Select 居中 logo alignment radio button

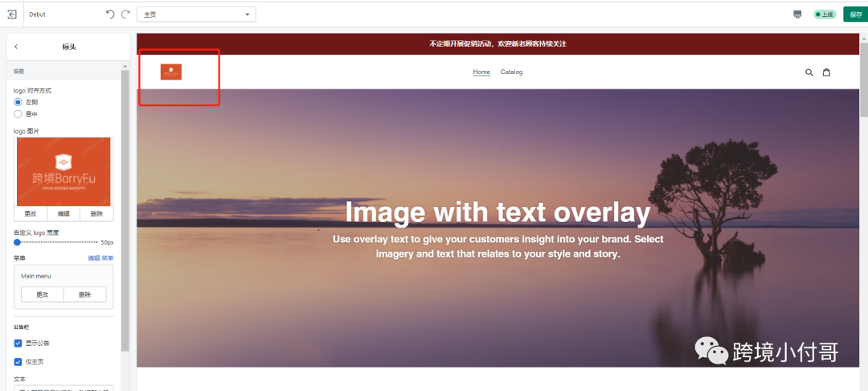point(18,114)
